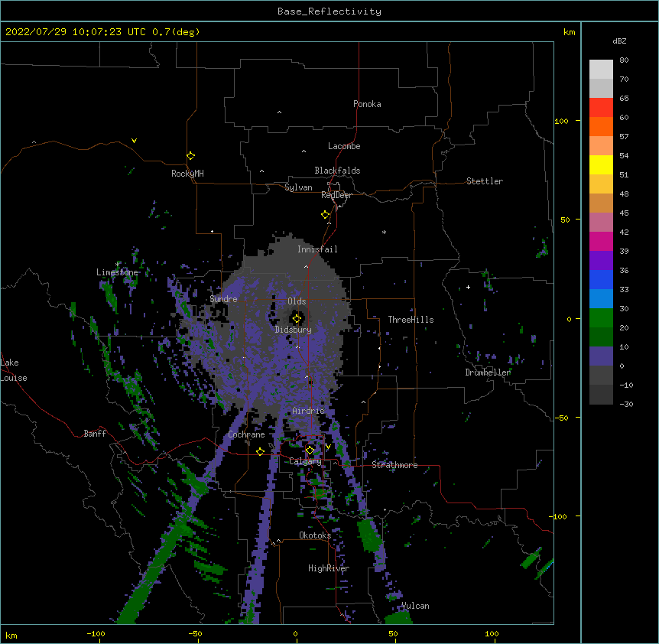The width and height of the screenshot is (659, 644).
Task: Click the Ponoka city label
Action: tap(367, 104)
